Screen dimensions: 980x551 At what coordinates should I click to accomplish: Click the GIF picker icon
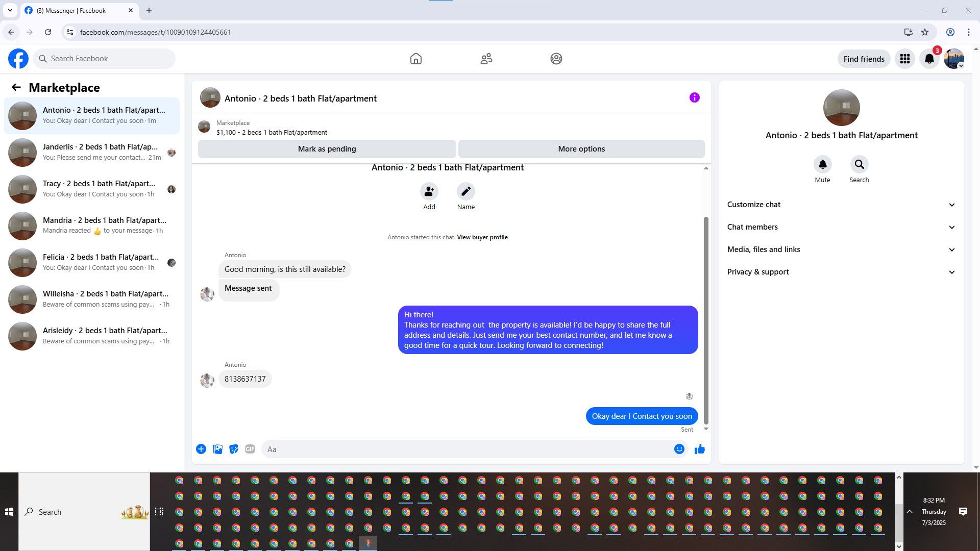click(250, 449)
